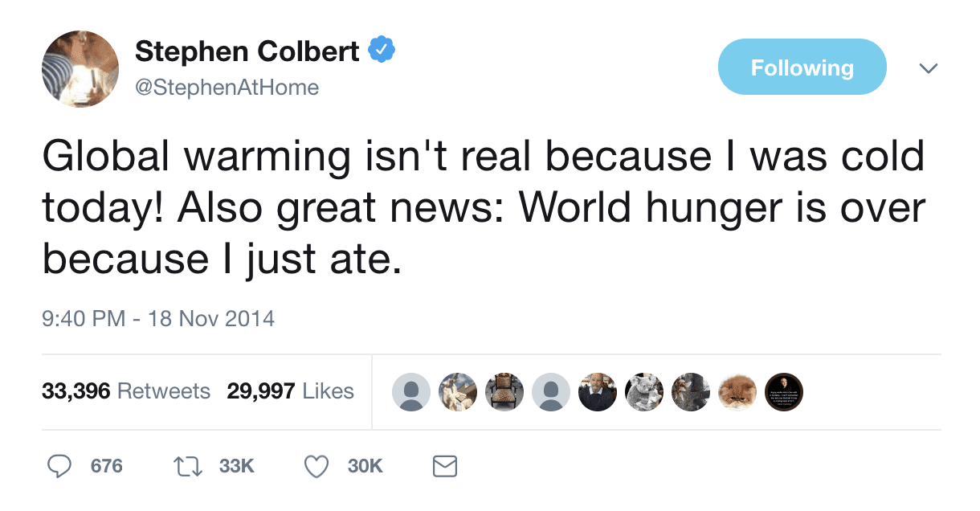The image size is (980, 511).
Task: Click the reply count showing 676
Action: point(105,466)
